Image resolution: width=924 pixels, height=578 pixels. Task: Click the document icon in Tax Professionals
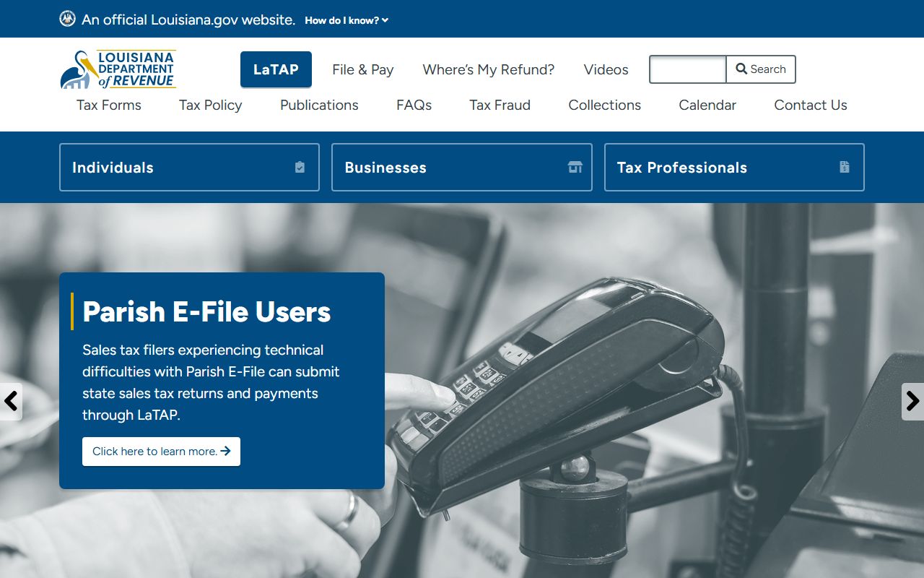845,167
